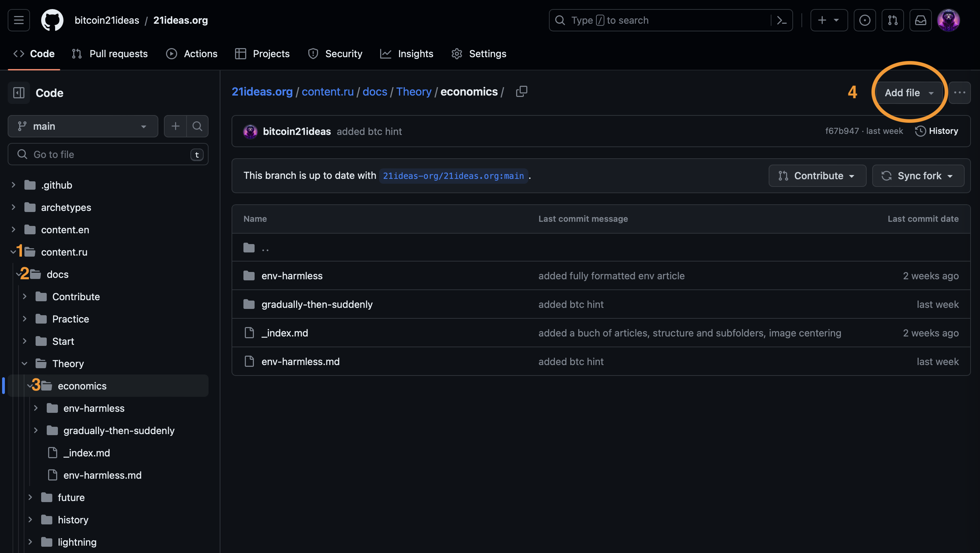Click the add file plus icon in sidebar
Viewport: 980px width, 553px height.
tap(175, 126)
